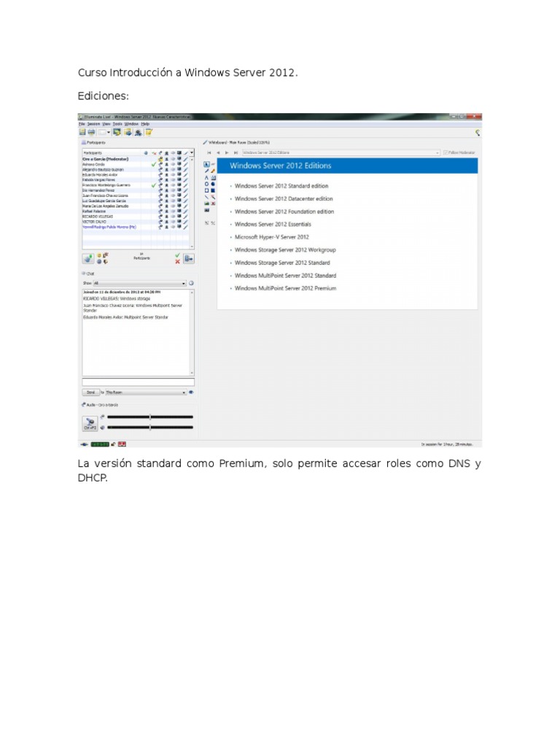Select the whiteboard highlighter tool

coord(213,171)
